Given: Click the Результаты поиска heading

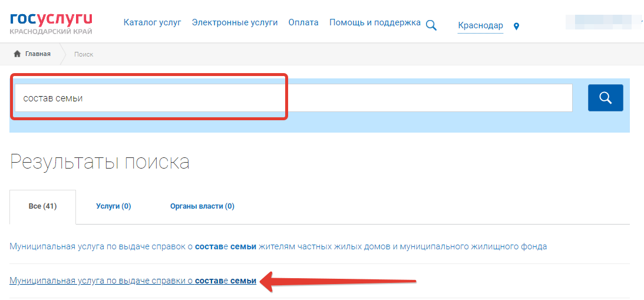Looking at the screenshot, I should click(100, 162).
